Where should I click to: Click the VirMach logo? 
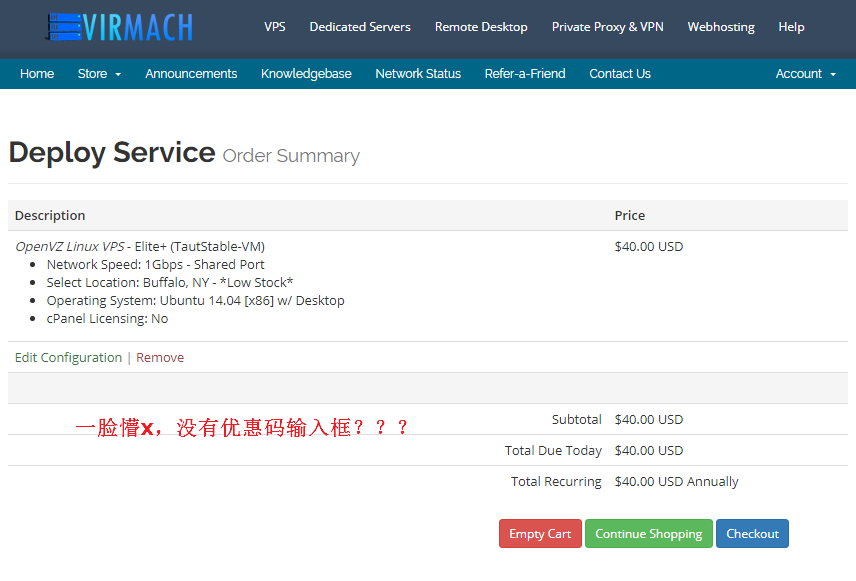pos(119,28)
